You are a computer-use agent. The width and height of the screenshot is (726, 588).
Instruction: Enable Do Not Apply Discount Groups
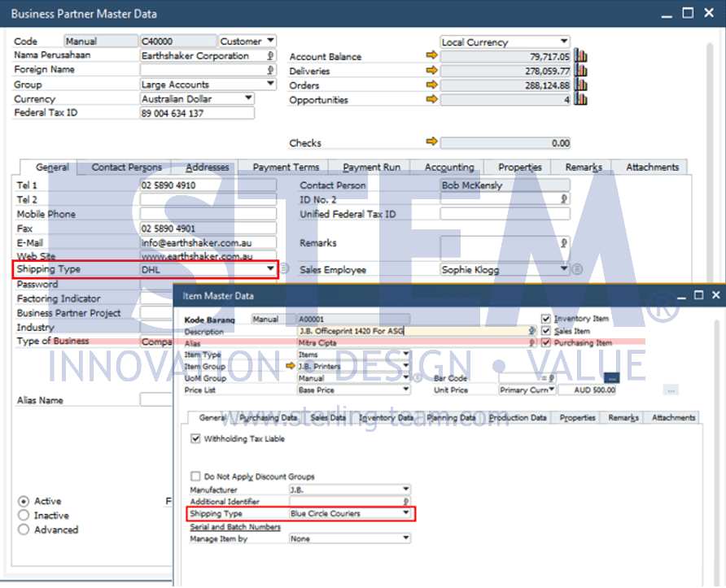(195, 477)
